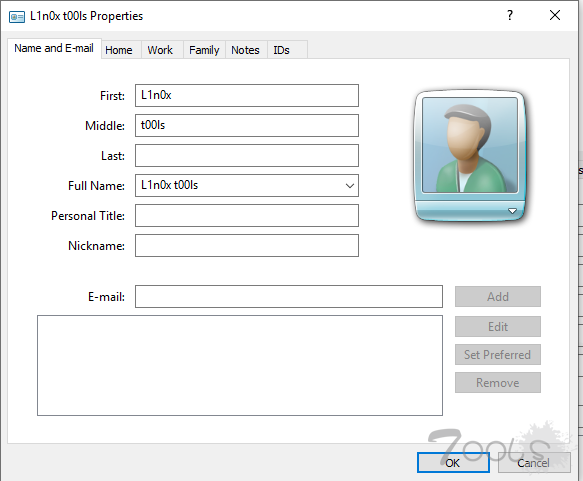Image resolution: width=583 pixels, height=481 pixels.
Task: Click the E-mail address field
Action: (x=289, y=297)
